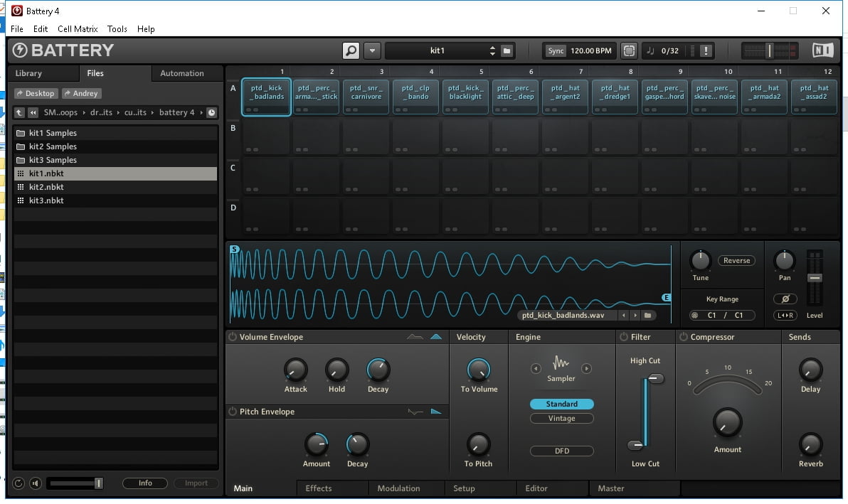This screenshot has width=848, height=504.
Task: Step through kits using the kit1 arrows
Action: 492,50
